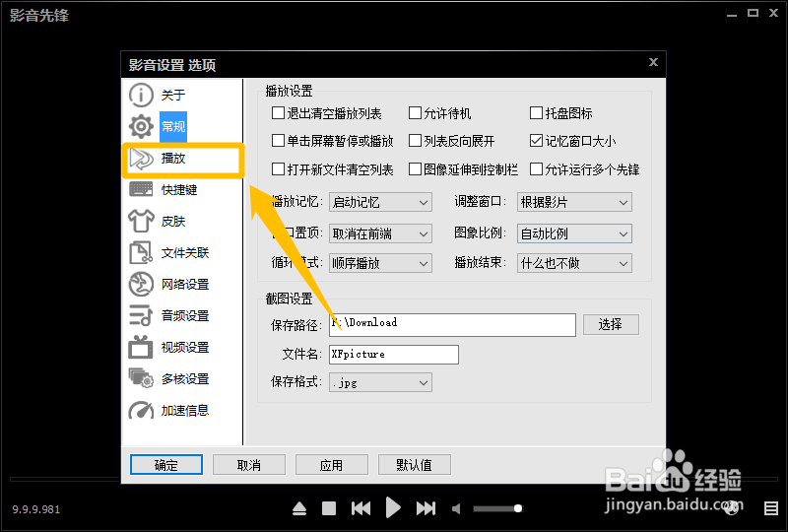Open the 网络设置 category label
This screenshot has width=788, height=532.
(185, 284)
